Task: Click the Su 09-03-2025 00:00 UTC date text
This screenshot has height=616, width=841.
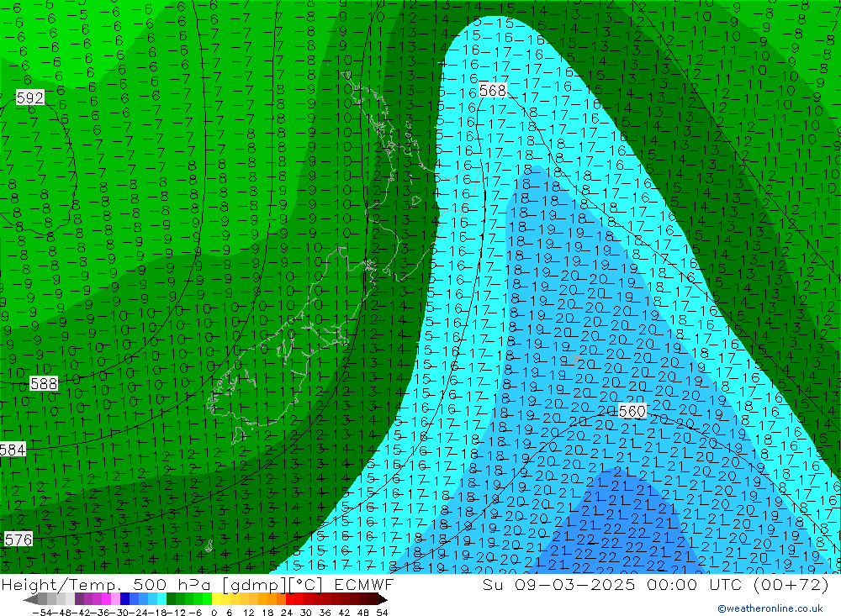Action: (614, 584)
